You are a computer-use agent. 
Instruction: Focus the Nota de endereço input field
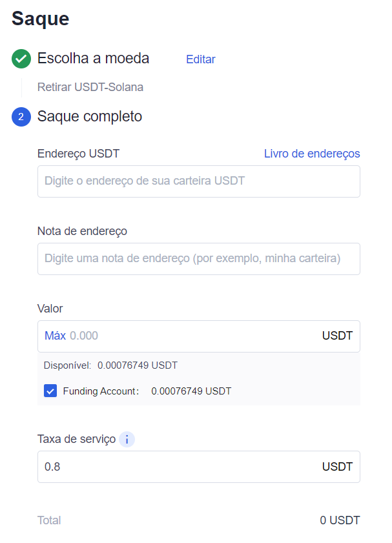coord(198,259)
